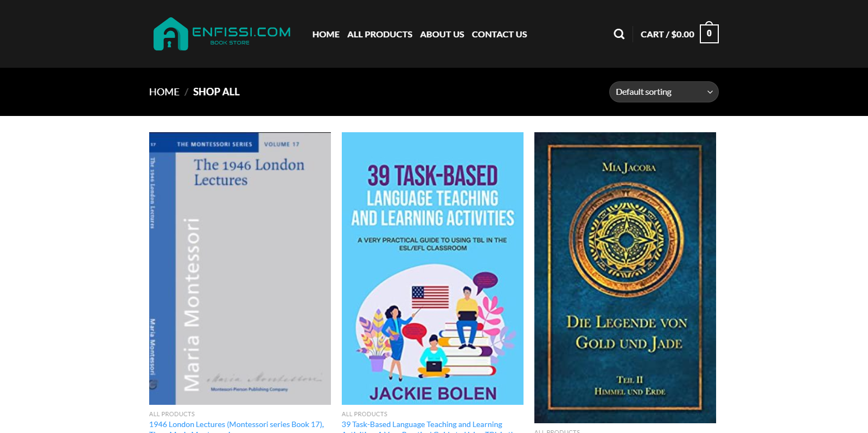Go to HOME breadcrumb link
868x433 pixels.
[164, 92]
